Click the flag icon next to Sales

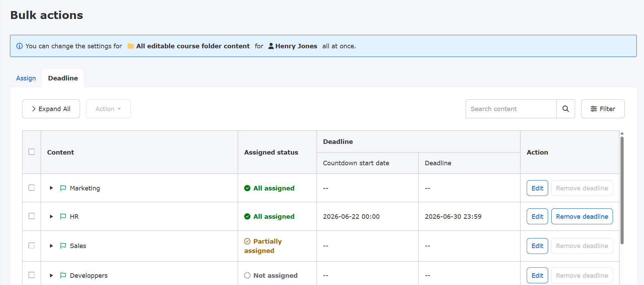pyautogui.click(x=63, y=246)
